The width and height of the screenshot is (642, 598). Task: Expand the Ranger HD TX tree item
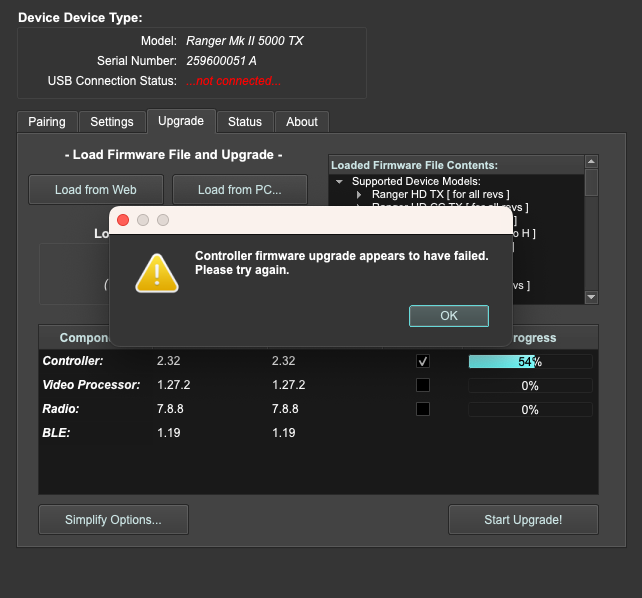[x=359, y=195]
